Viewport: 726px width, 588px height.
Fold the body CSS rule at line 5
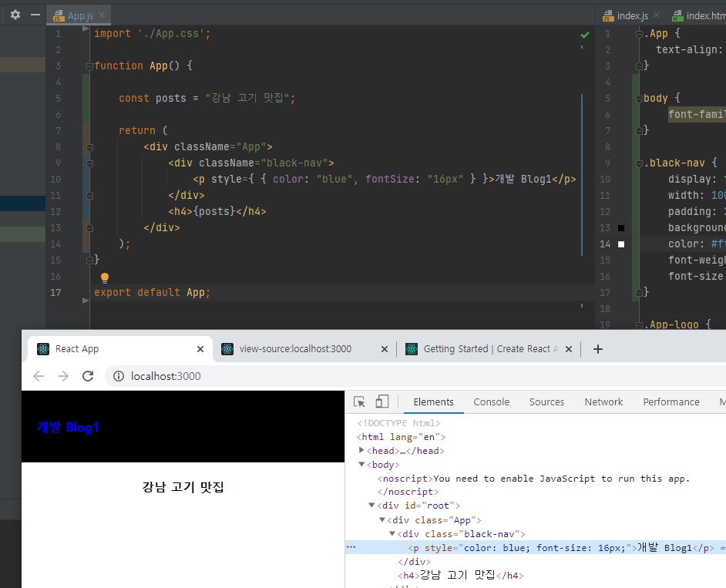point(639,99)
